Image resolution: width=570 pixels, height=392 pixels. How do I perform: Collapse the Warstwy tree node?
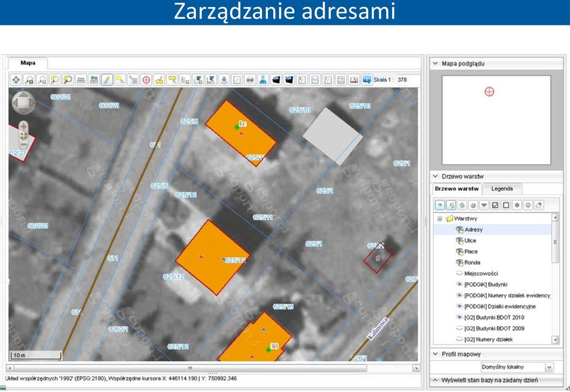(x=439, y=219)
